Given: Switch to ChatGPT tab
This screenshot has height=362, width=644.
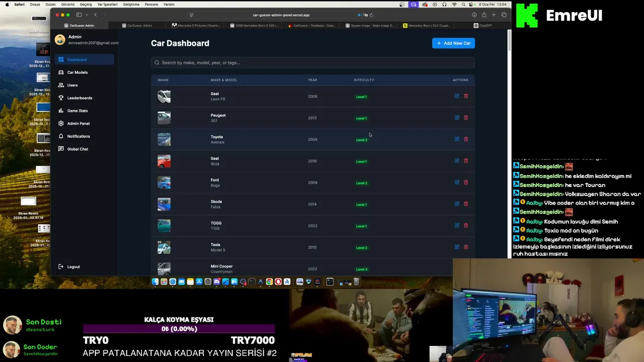Looking at the screenshot, I should point(483,25).
